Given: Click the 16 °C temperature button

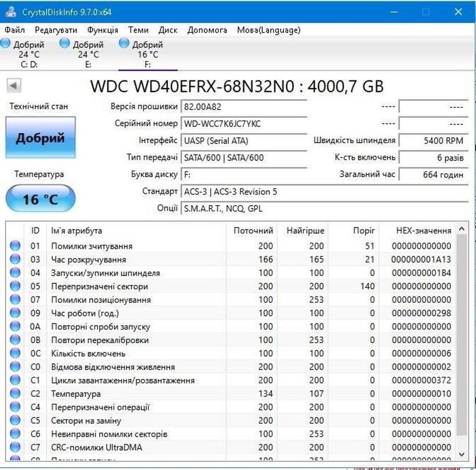Looking at the screenshot, I should pos(40,198).
